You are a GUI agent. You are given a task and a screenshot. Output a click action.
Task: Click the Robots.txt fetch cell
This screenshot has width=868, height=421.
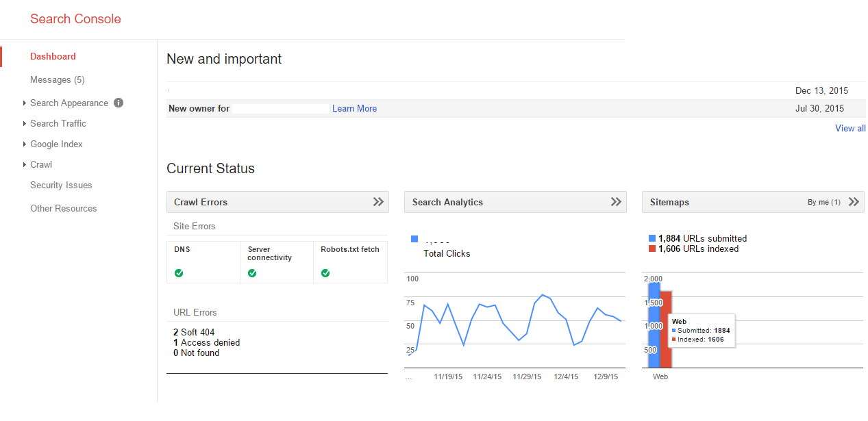tap(350, 262)
